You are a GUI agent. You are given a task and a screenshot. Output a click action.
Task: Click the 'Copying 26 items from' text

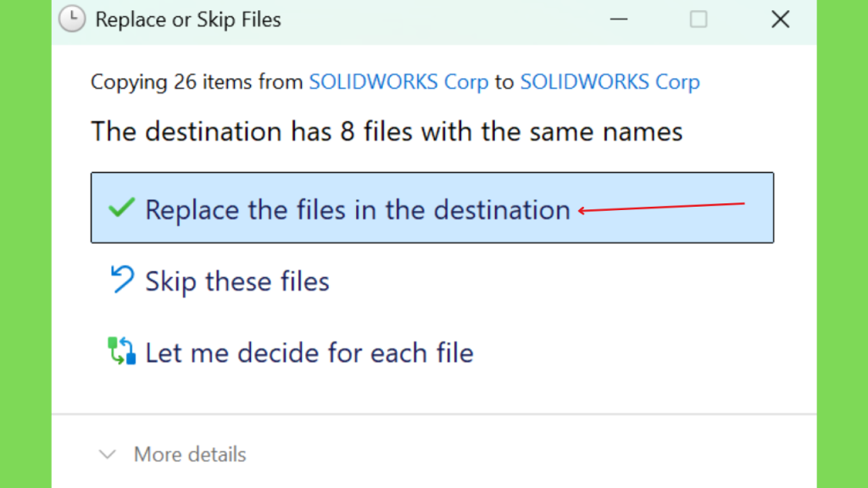tap(197, 82)
